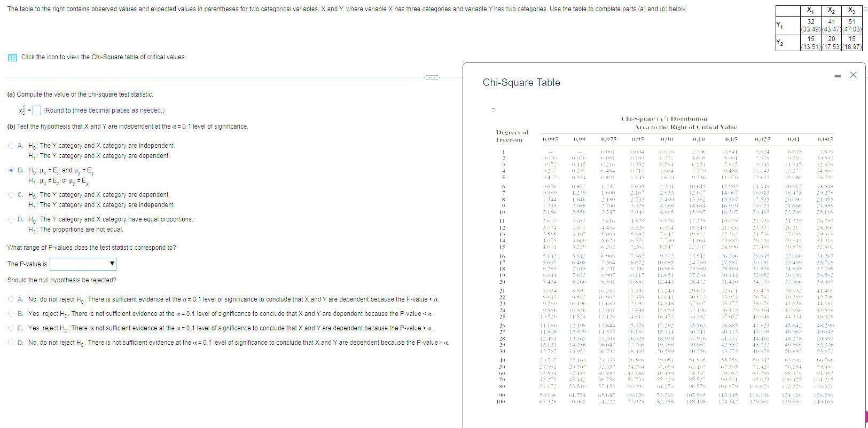
Task: Select hypothesis option B with μ and E
Action: click(11, 170)
